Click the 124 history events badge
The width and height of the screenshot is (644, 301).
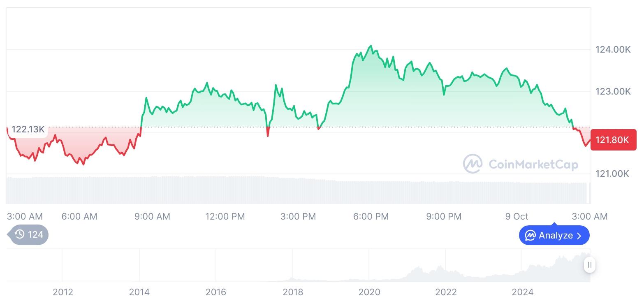(x=29, y=235)
